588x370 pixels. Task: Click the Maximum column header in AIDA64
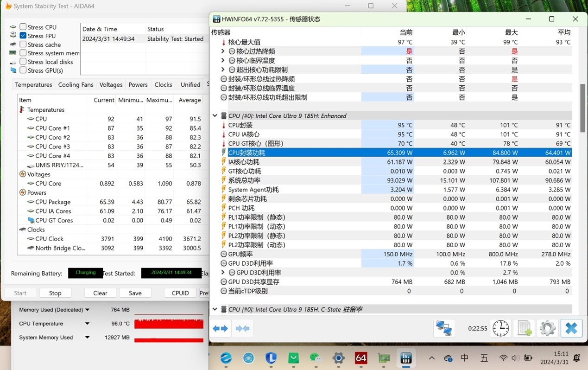click(159, 100)
